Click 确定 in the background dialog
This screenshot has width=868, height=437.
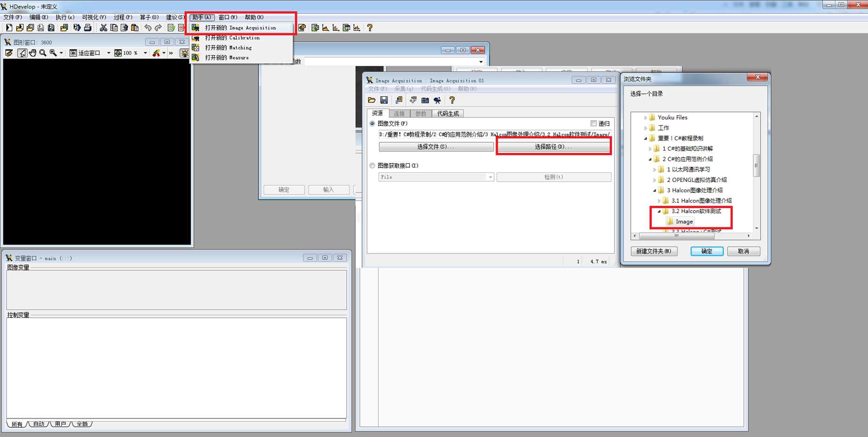pyautogui.click(x=284, y=190)
